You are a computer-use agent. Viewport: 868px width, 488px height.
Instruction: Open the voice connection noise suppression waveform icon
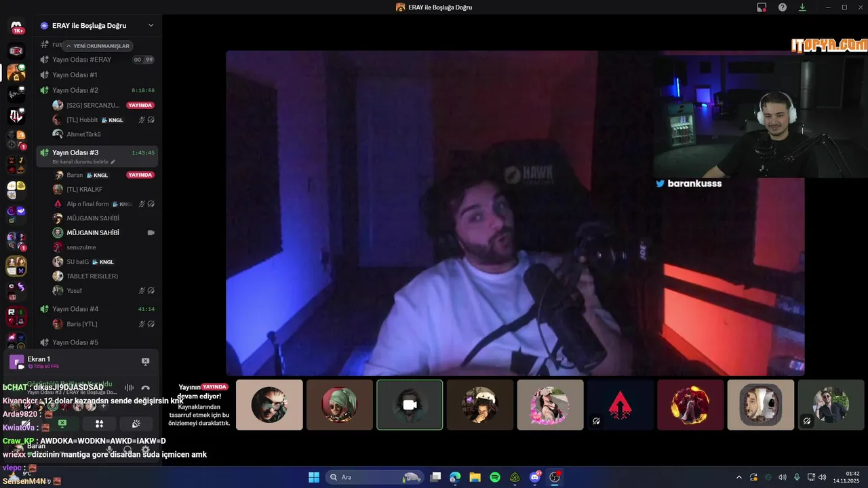(129, 388)
